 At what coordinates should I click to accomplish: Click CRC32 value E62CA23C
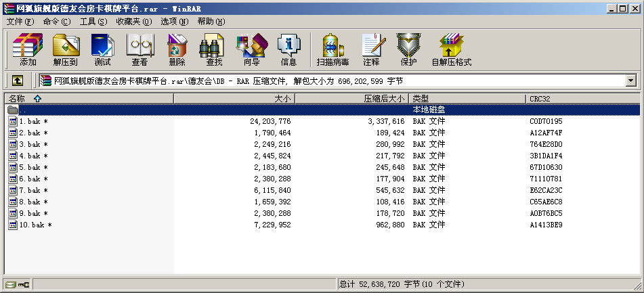tap(546, 190)
